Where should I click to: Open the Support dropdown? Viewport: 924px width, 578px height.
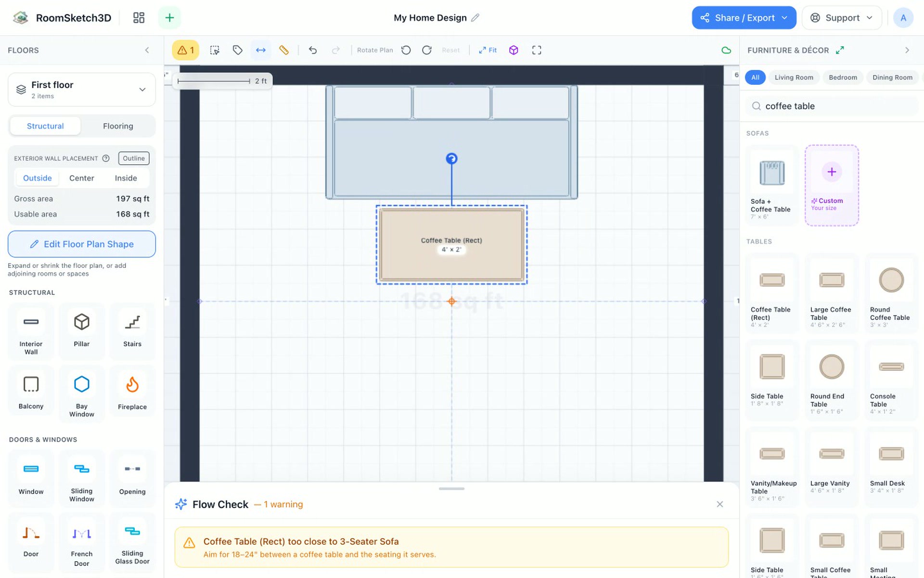pos(842,18)
